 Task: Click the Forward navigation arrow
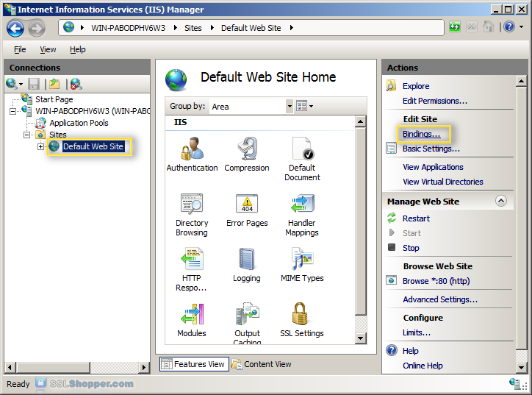(x=36, y=28)
